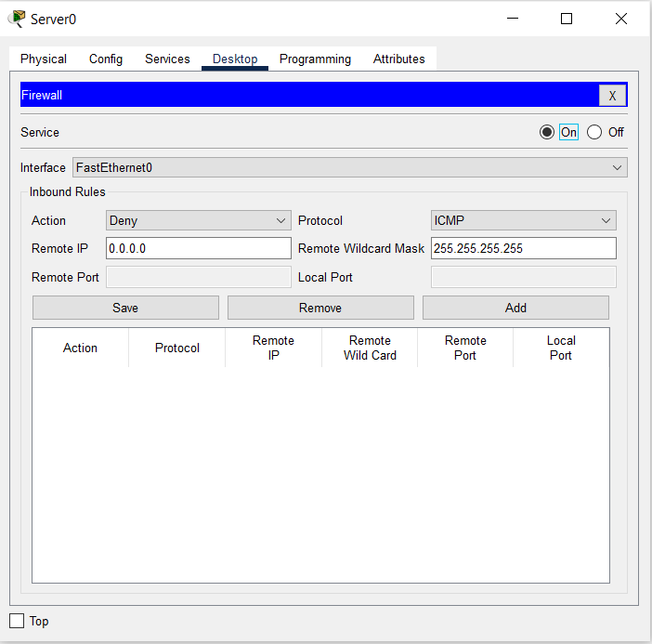Close the Firewall panel with X button
This screenshot has width=652, height=644.
[612, 96]
